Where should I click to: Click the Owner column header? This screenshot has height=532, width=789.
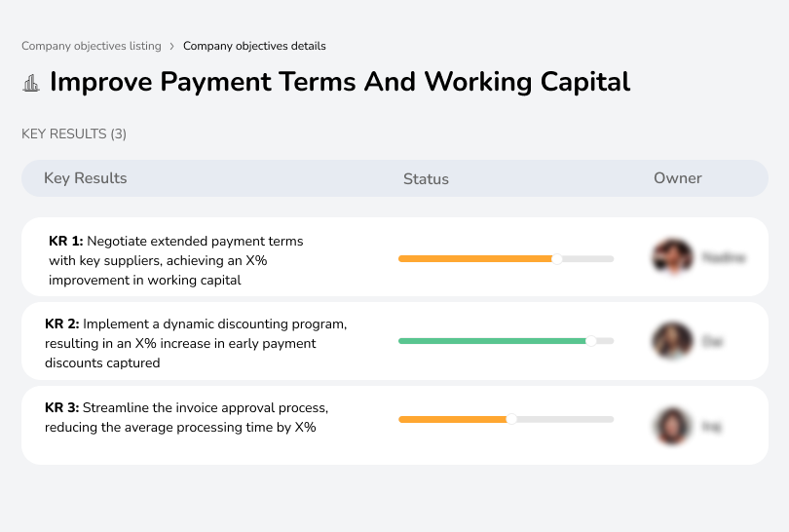677,178
